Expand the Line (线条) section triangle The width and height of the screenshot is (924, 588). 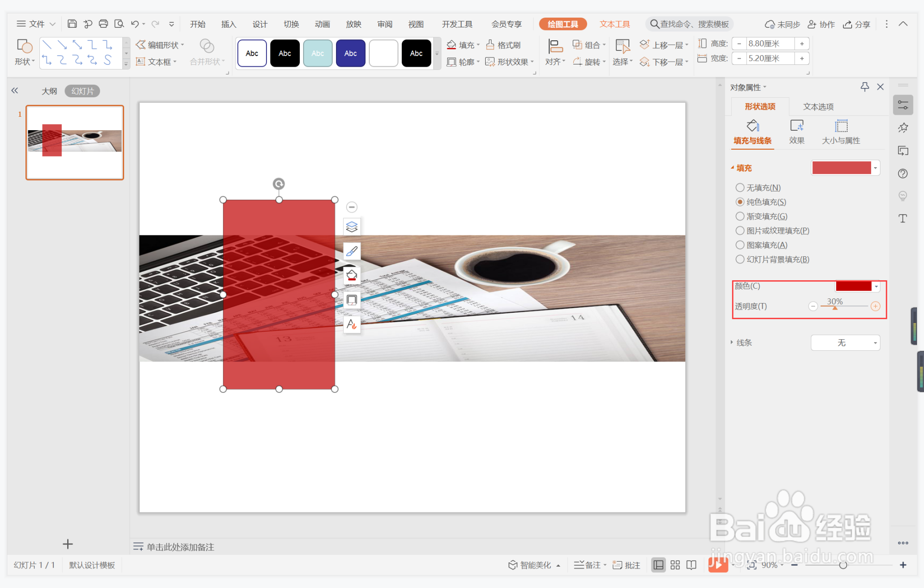[x=732, y=342]
